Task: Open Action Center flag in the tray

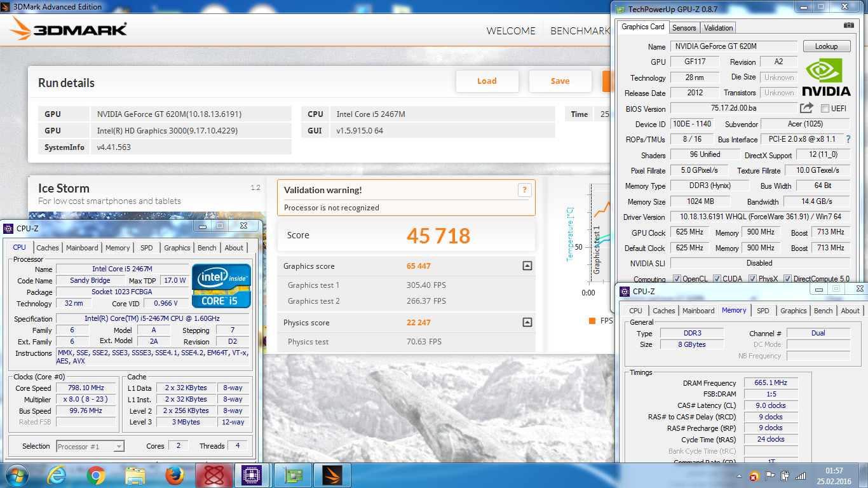Action: click(770, 476)
